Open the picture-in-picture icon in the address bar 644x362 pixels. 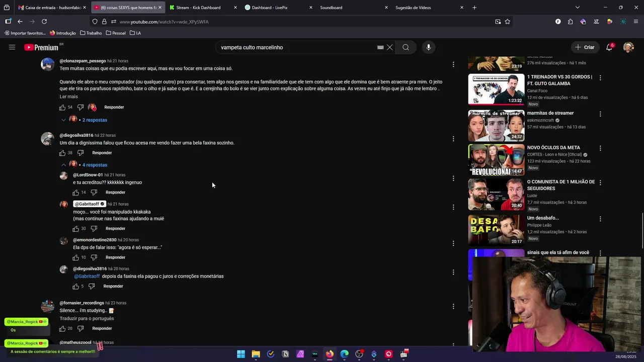point(498,22)
